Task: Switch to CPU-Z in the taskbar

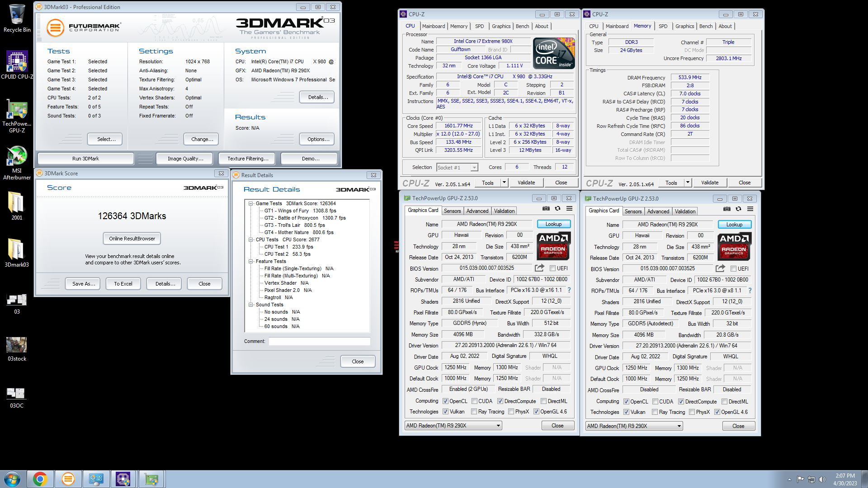Action: 123,479
